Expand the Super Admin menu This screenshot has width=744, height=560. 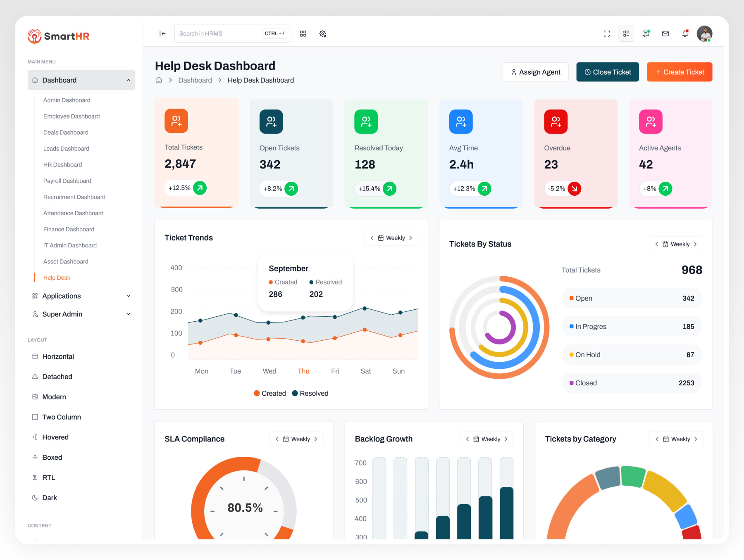tap(81, 314)
